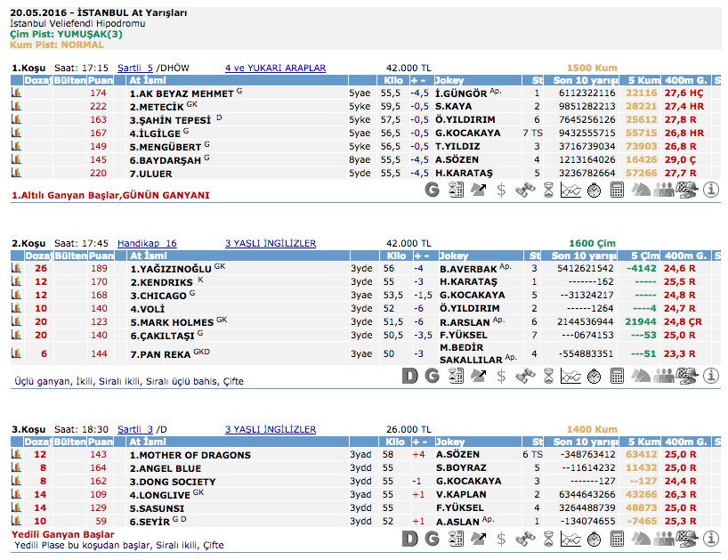Open bar chart icon beside AK BEYAZ MEHMET

[x=15, y=93]
